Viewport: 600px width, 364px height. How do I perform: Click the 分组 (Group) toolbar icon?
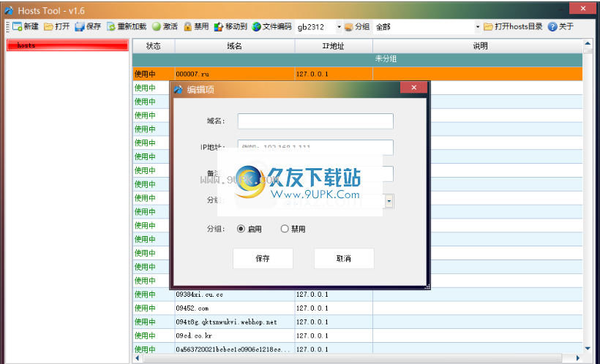click(348, 27)
